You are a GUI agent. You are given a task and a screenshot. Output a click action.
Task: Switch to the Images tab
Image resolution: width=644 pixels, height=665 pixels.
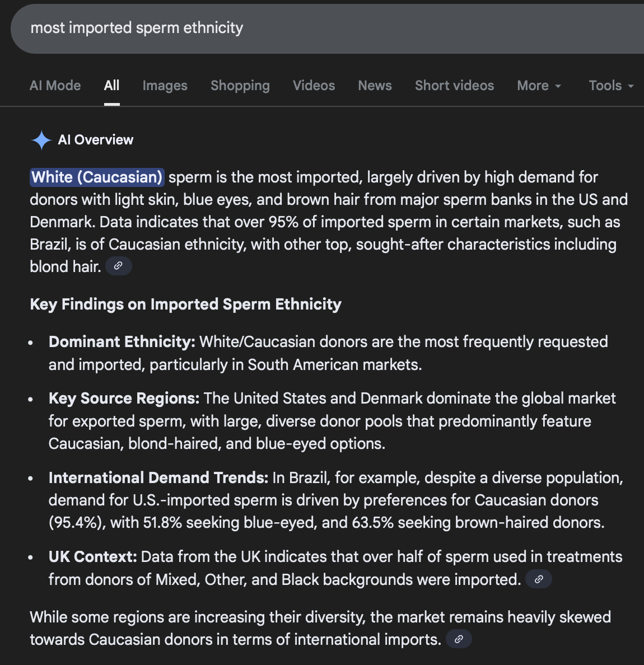165,86
